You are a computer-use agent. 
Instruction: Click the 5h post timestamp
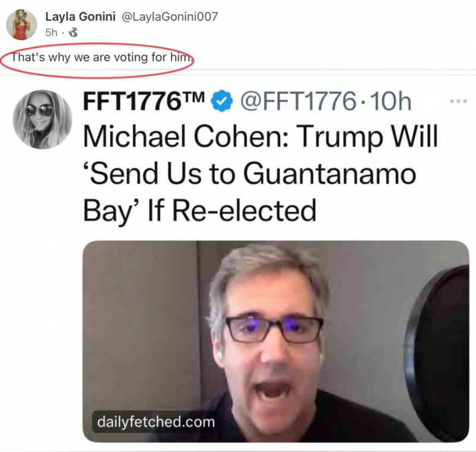51,33
